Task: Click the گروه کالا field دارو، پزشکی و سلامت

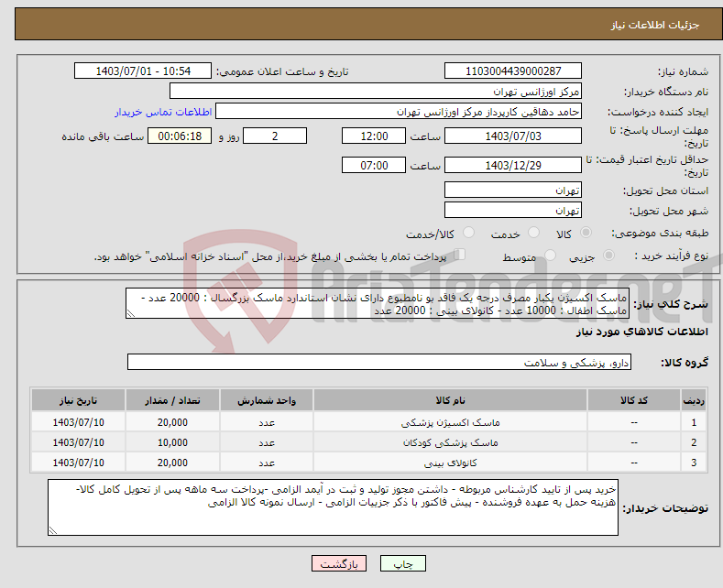Action: (379, 362)
